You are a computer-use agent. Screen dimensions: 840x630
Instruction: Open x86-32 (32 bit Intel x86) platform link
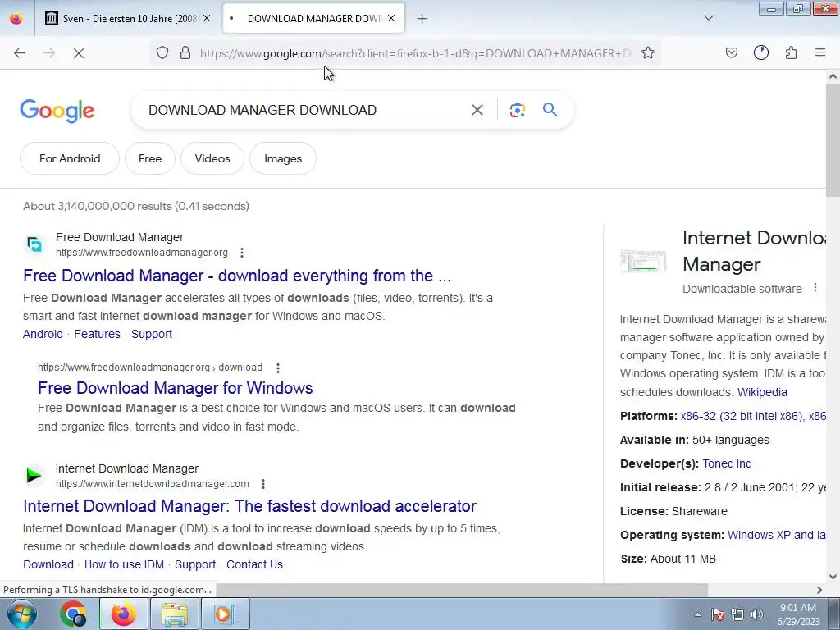pyautogui.click(x=742, y=416)
